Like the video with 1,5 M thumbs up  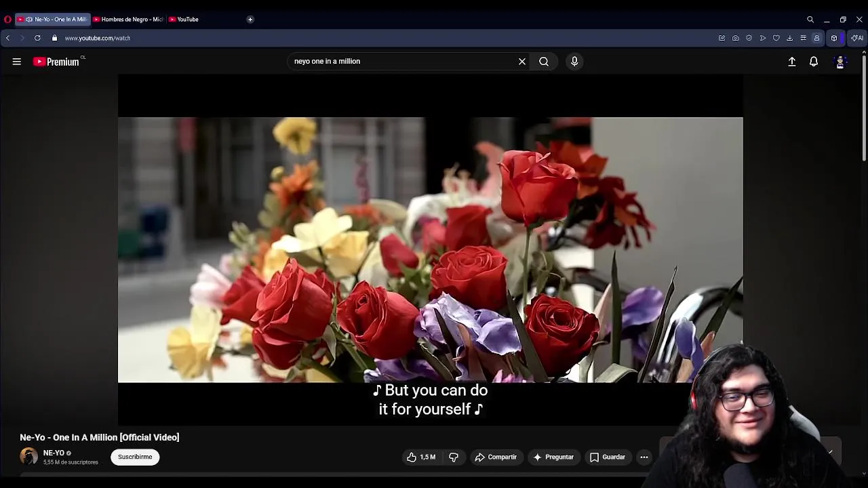coord(421,457)
